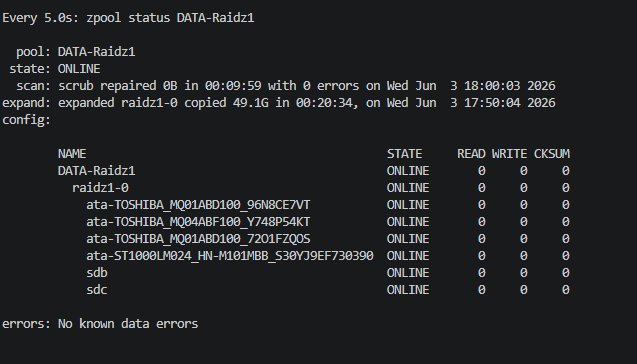Click the 'Every 5.0s:' watch interval text
The image size is (637, 364).
tap(41, 18)
